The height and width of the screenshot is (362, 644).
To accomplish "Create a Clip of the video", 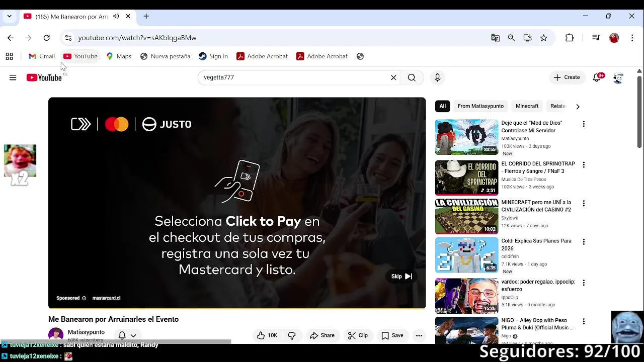I will pyautogui.click(x=358, y=335).
